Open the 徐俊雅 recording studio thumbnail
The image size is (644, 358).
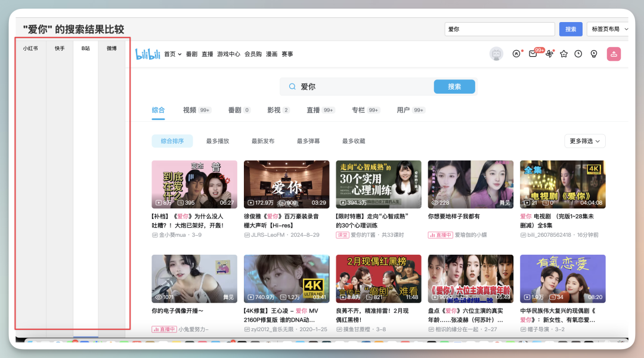(x=286, y=184)
